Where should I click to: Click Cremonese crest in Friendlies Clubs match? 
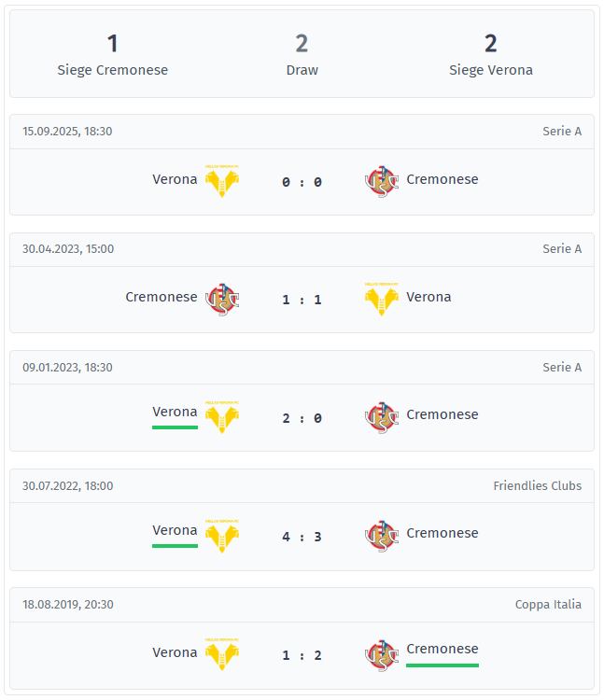pos(381,535)
